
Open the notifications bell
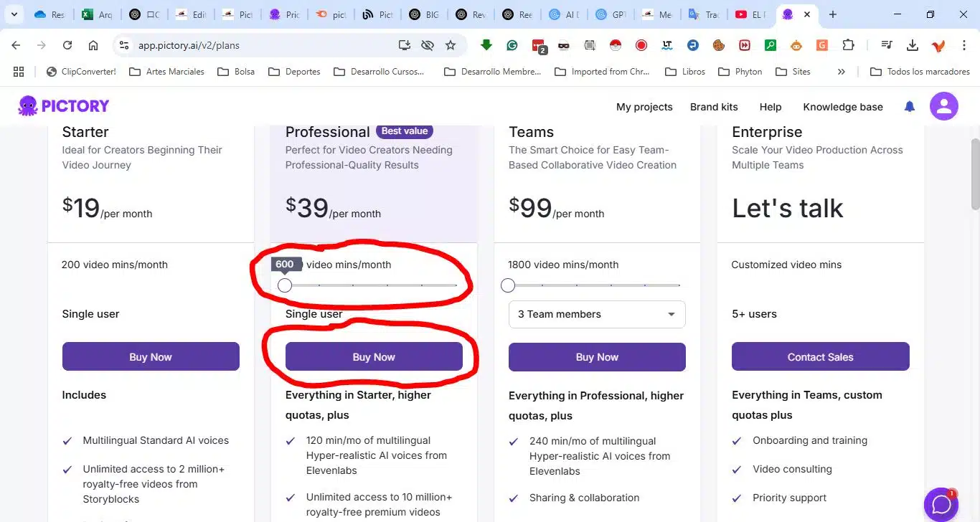point(910,107)
